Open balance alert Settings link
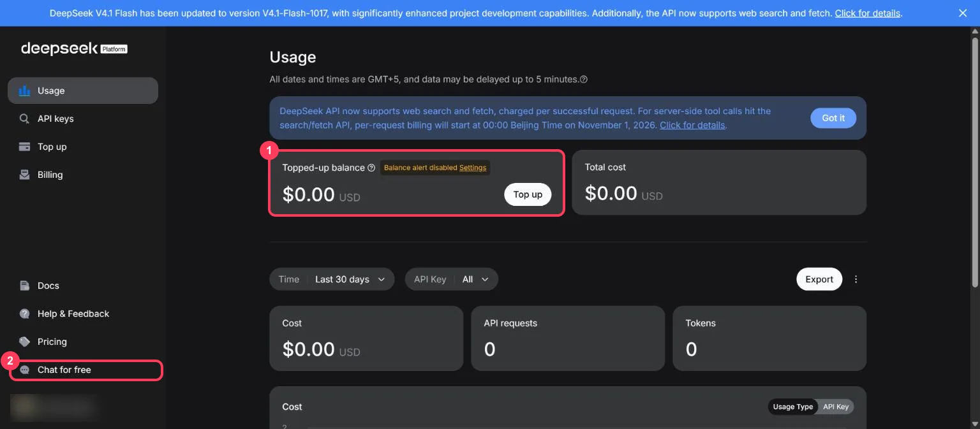The height and width of the screenshot is (429, 980). point(473,168)
